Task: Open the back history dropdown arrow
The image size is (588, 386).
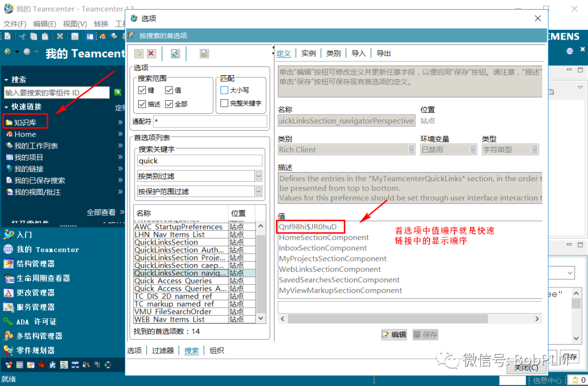Action: pos(17,52)
